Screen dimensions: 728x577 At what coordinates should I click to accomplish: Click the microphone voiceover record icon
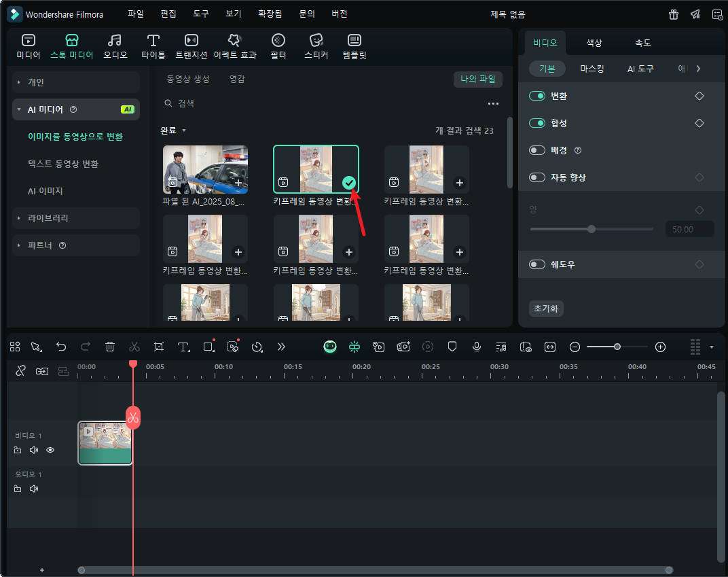tap(477, 347)
